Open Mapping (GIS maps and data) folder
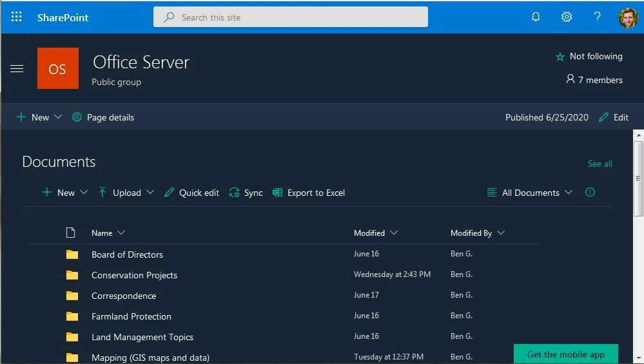The image size is (644, 364). pyautogui.click(x=150, y=358)
